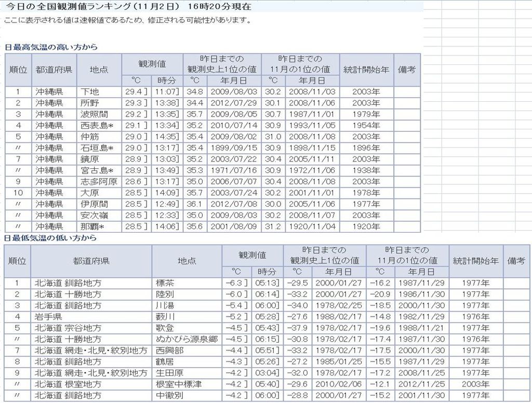Select the 生田原 location cell
This screenshot has height=403, width=532.
click(187, 372)
